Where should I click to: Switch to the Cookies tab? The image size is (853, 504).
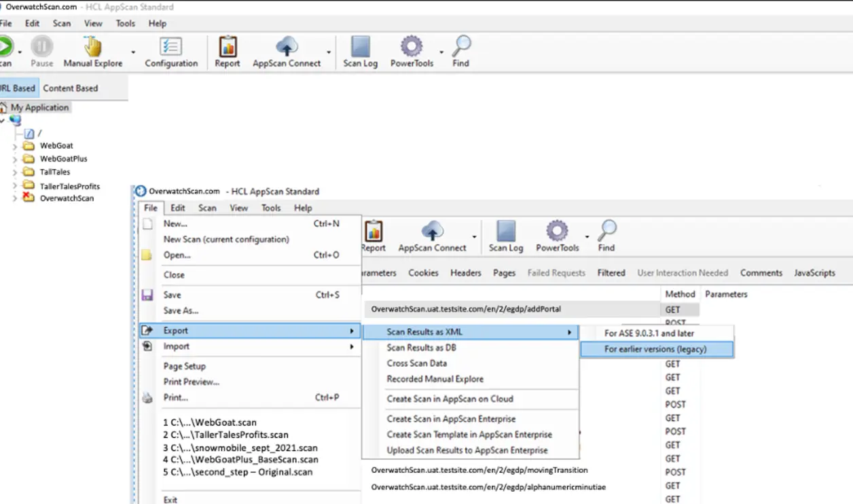[x=423, y=273]
